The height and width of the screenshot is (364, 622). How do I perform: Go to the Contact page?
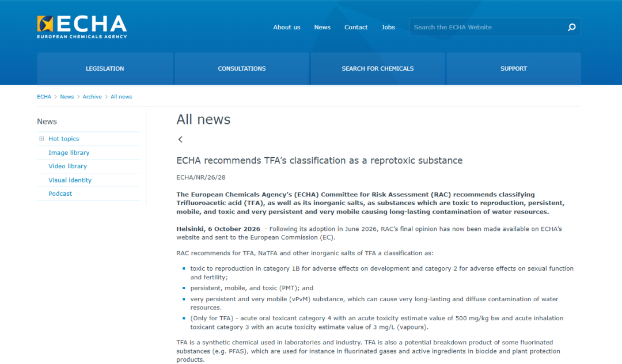(356, 28)
